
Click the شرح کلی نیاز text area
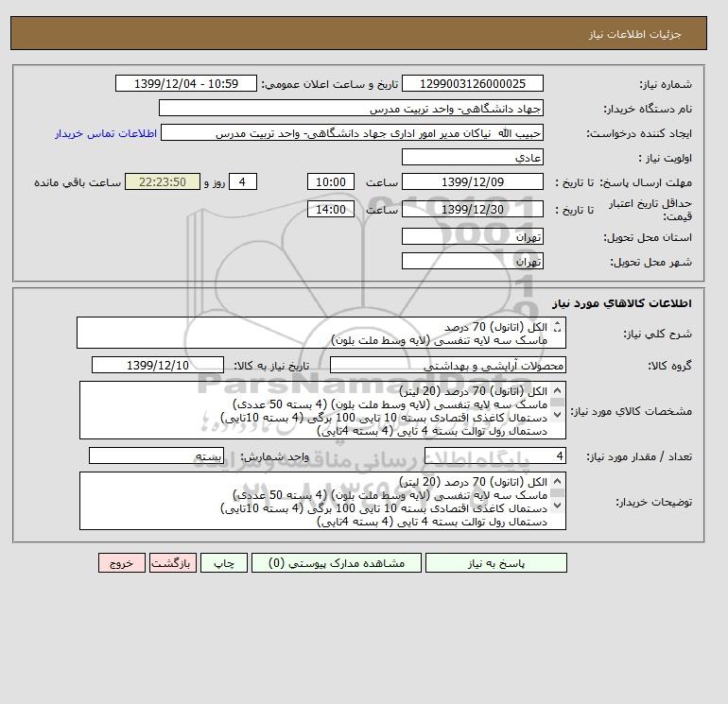321,333
